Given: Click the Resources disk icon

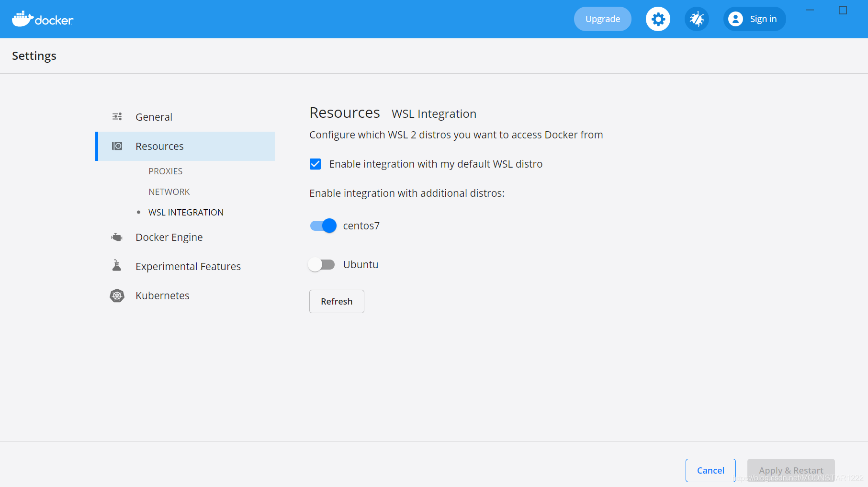Looking at the screenshot, I should click(x=117, y=146).
